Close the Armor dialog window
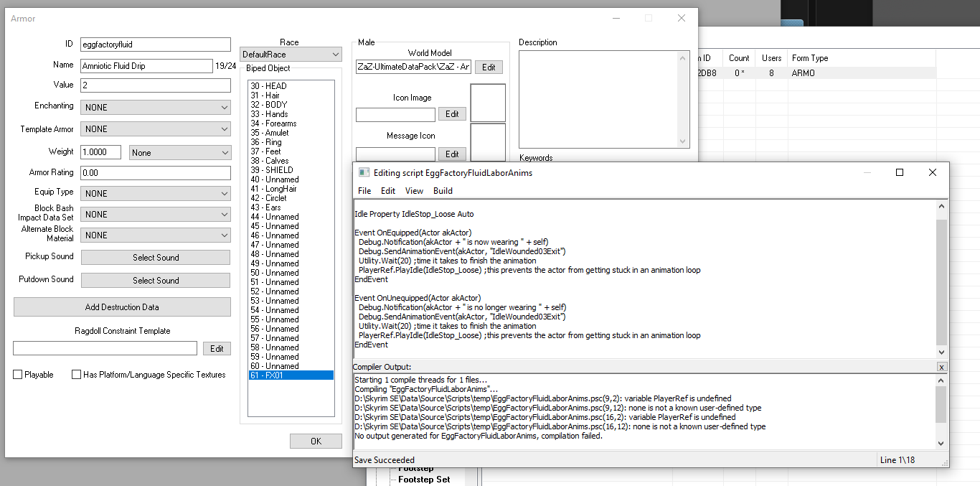980x486 pixels. coord(681,18)
